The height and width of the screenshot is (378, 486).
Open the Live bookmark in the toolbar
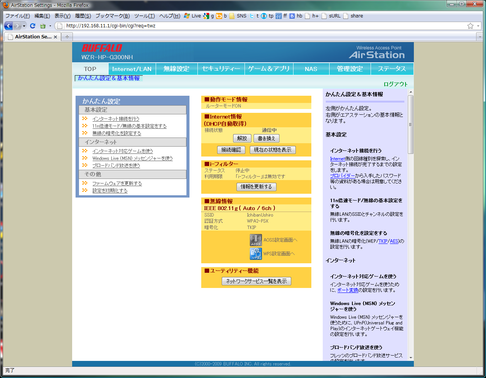click(193, 16)
